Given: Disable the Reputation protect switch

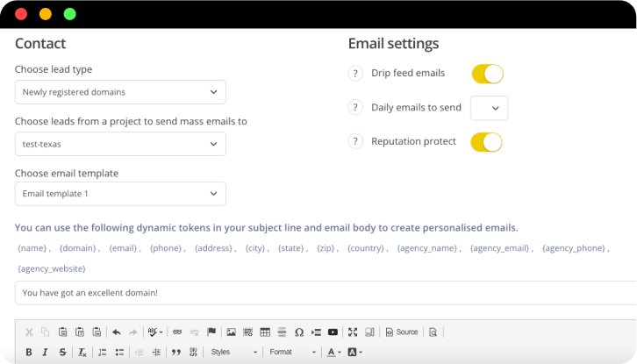Looking at the screenshot, I should 487,142.
